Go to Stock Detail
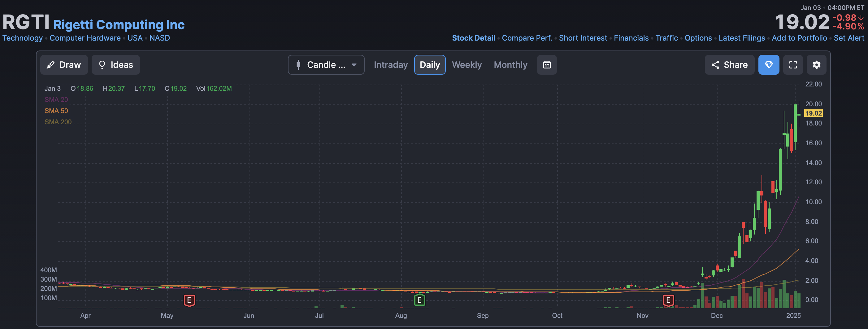Viewport: 868px width, 329px height. 473,38
